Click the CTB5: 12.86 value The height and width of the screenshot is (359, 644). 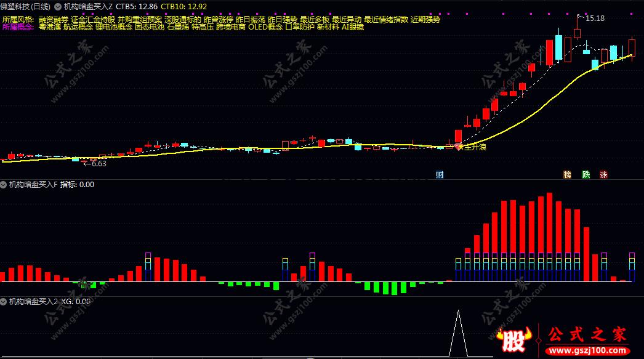pos(137,7)
